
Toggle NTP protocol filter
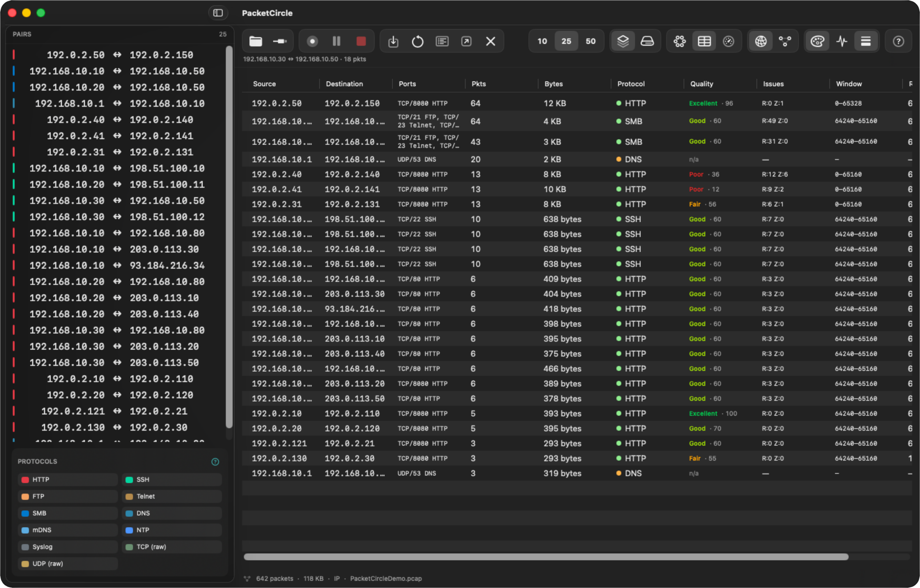172,530
